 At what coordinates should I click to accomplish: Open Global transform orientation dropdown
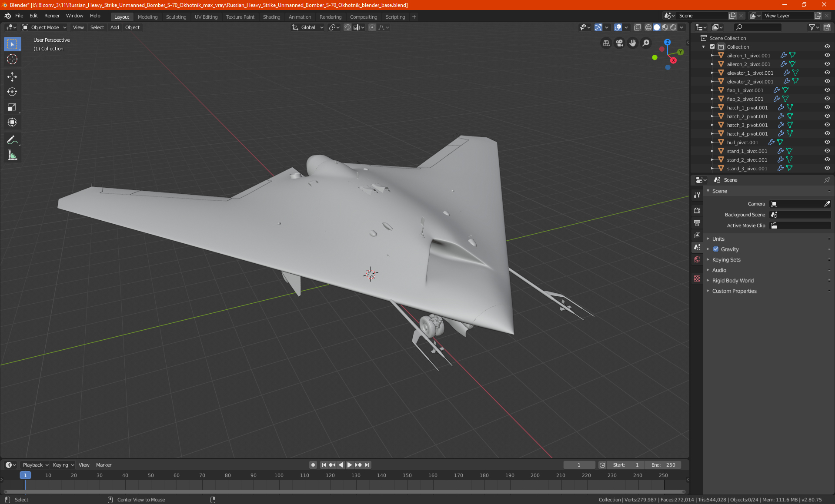click(307, 27)
